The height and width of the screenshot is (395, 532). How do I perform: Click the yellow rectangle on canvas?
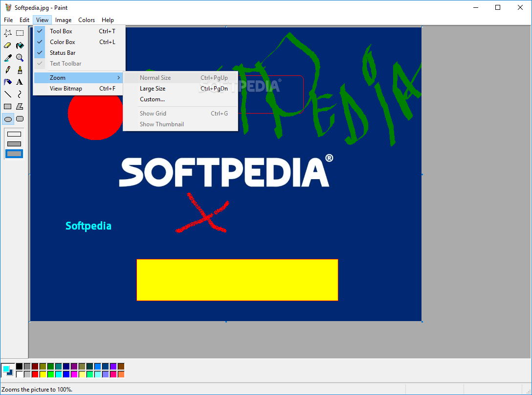point(237,280)
